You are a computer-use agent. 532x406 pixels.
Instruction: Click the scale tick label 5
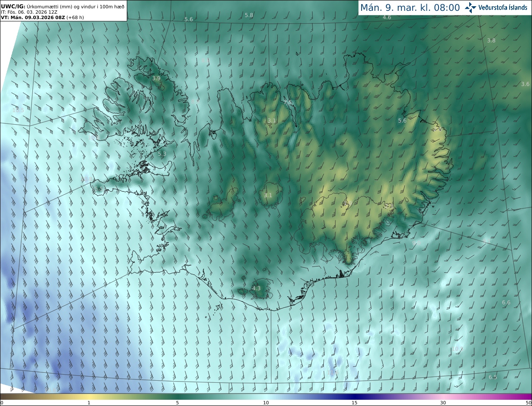point(177,403)
